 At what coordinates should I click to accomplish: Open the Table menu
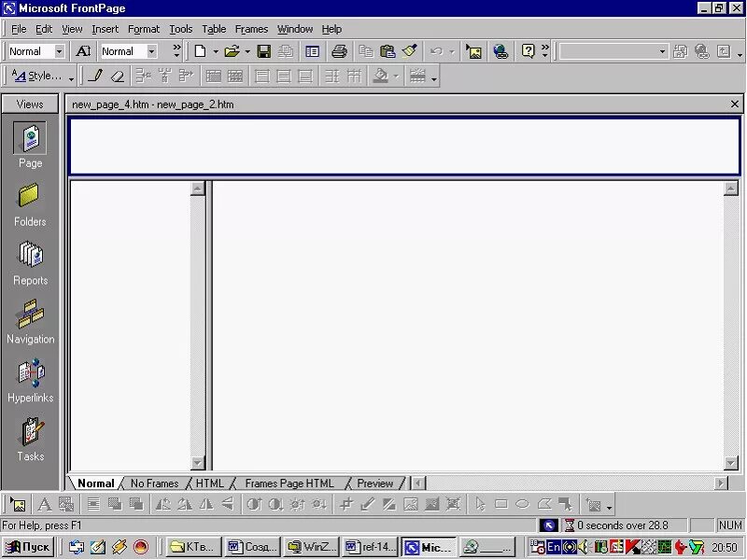[214, 29]
